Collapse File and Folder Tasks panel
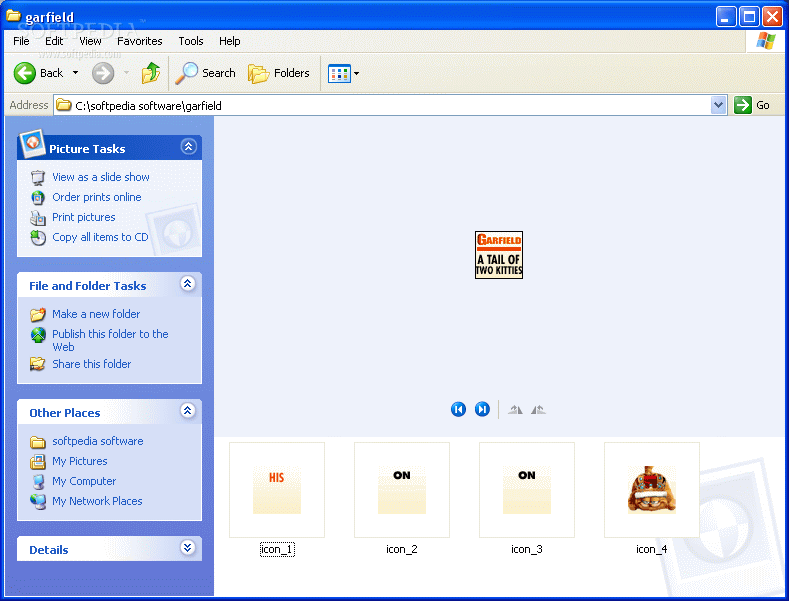This screenshot has height=601, width=789. click(188, 284)
